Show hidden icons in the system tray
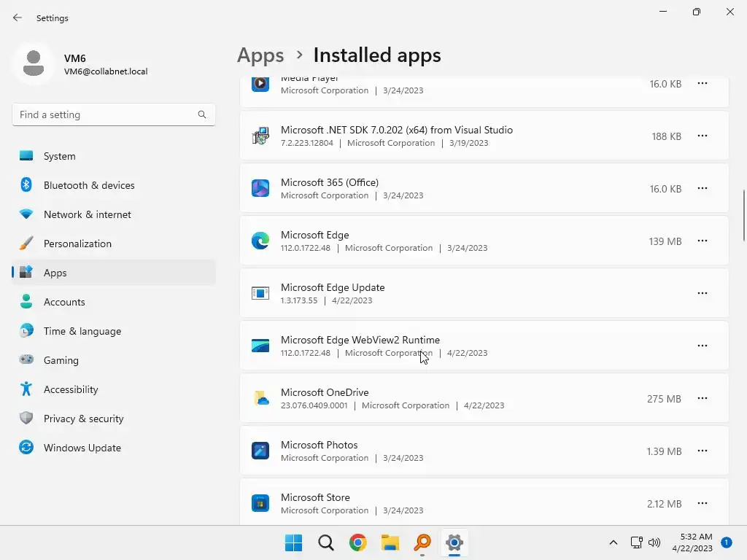The height and width of the screenshot is (560, 747). click(614, 542)
